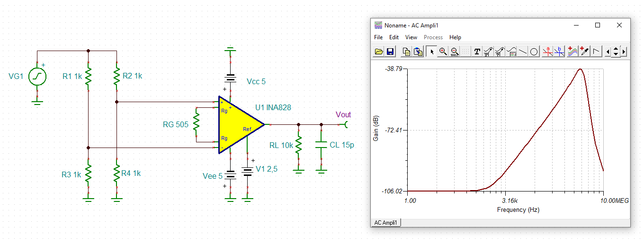
Task: Click the up arrow in the toolbar
Action: click(x=616, y=49)
